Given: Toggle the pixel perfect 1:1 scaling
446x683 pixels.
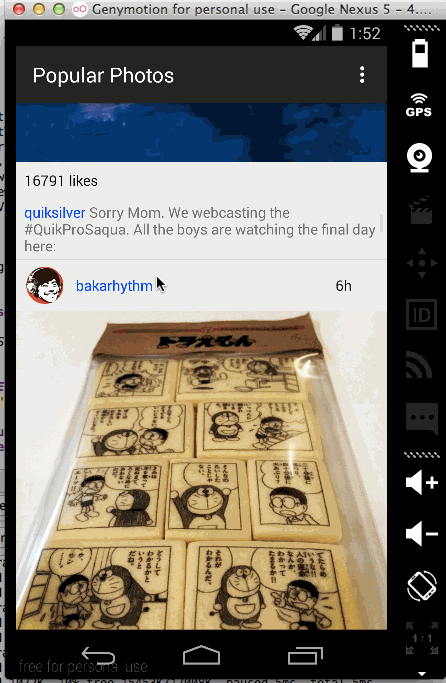Looking at the screenshot, I should click(x=422, y=638).
